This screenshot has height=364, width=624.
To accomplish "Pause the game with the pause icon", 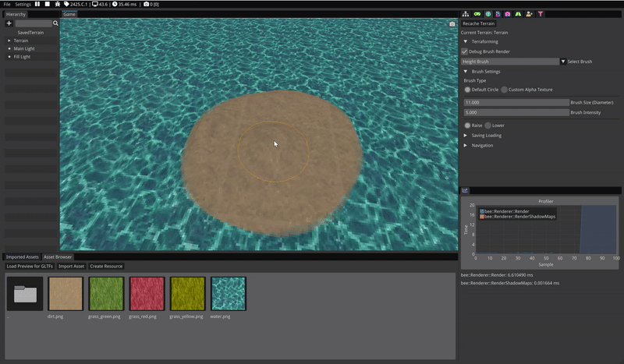I will (37, 5).
